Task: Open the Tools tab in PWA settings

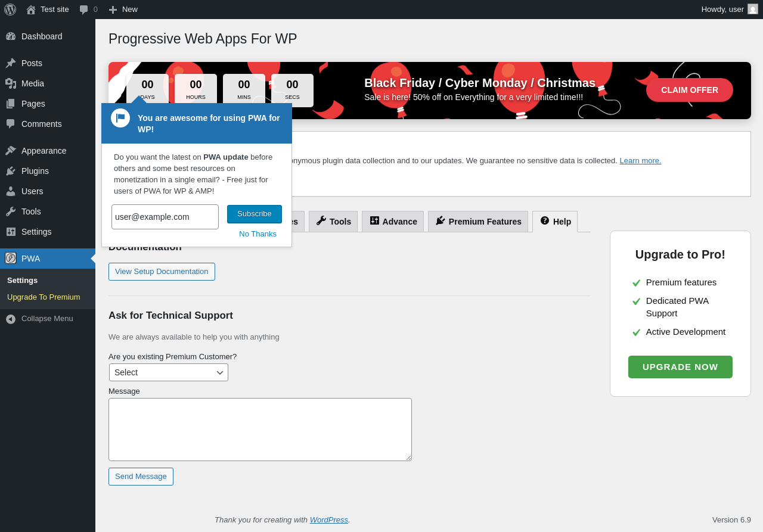Action: coord(333,222)
